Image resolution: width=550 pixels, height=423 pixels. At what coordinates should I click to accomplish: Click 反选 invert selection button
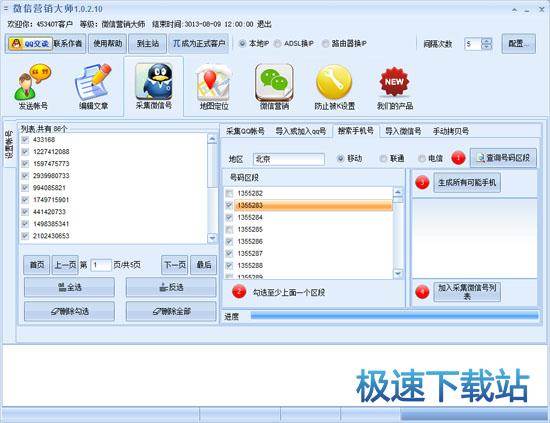pos(171,287)
